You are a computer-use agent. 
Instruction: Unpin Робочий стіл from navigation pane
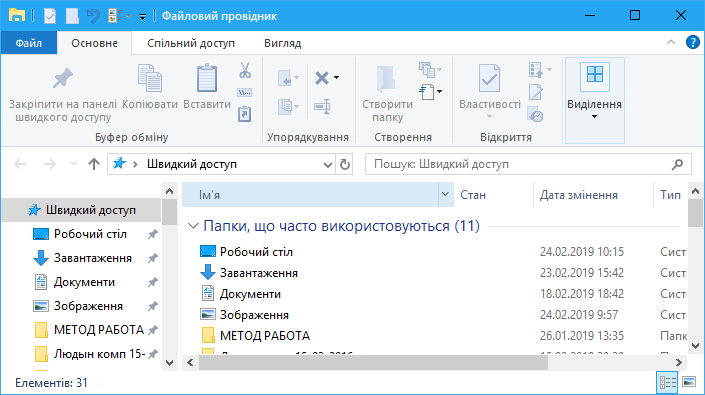click(153, 234)
